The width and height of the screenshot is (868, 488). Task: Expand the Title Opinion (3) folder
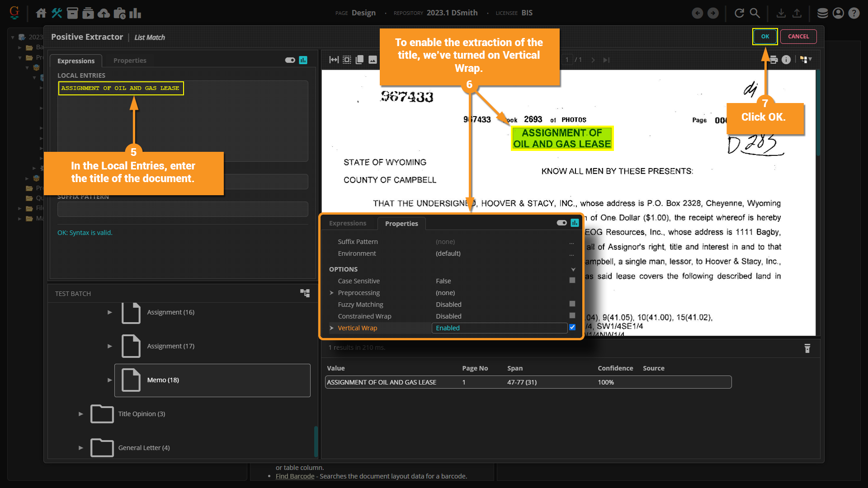81,414
